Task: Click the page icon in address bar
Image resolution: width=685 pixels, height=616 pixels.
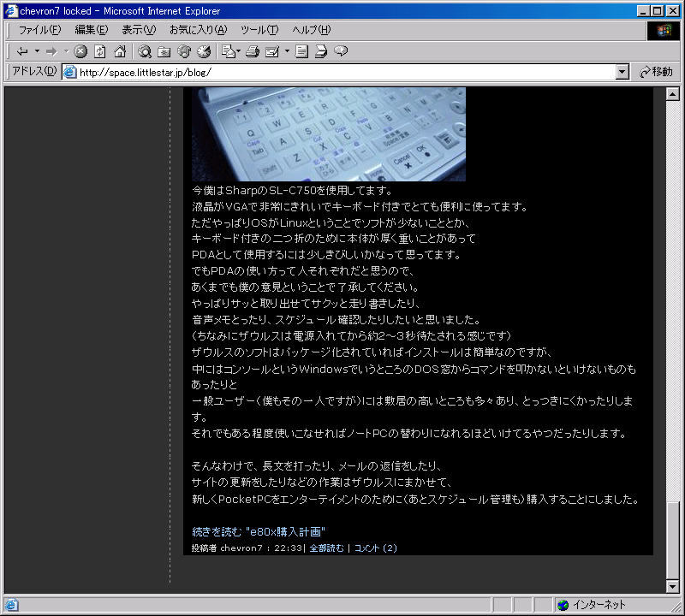Action: click(x=69, y=72)
